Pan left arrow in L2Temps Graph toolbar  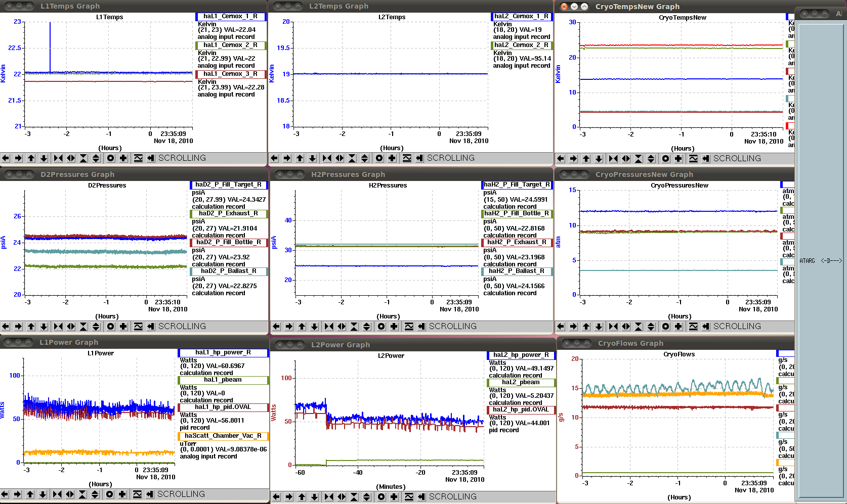274,158
